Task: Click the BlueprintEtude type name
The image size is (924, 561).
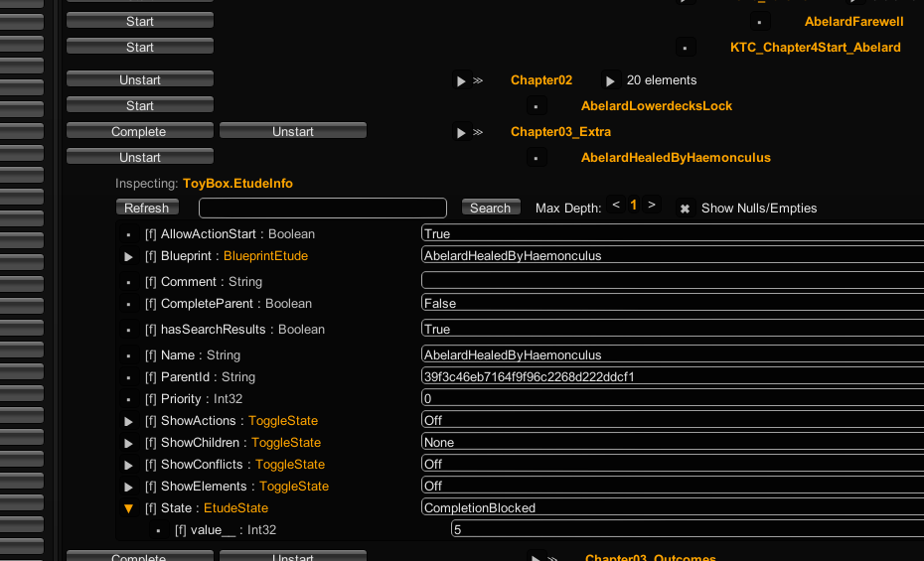Action: pos(265,255)
